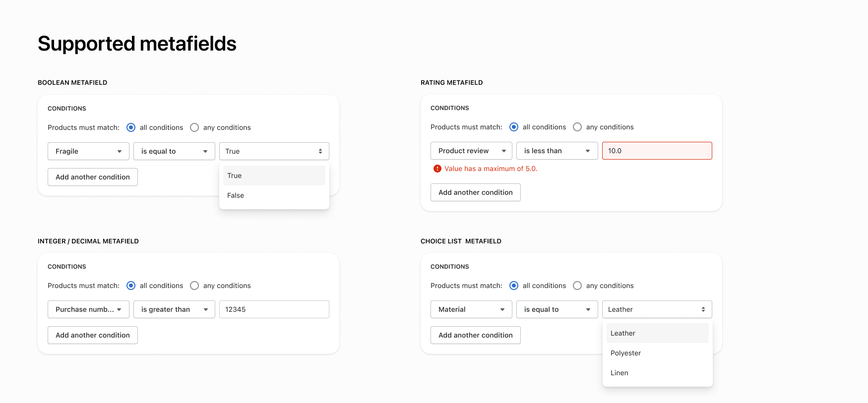Open the Purchase number field dropdown

pyautogui.click(x=88, y=309)
